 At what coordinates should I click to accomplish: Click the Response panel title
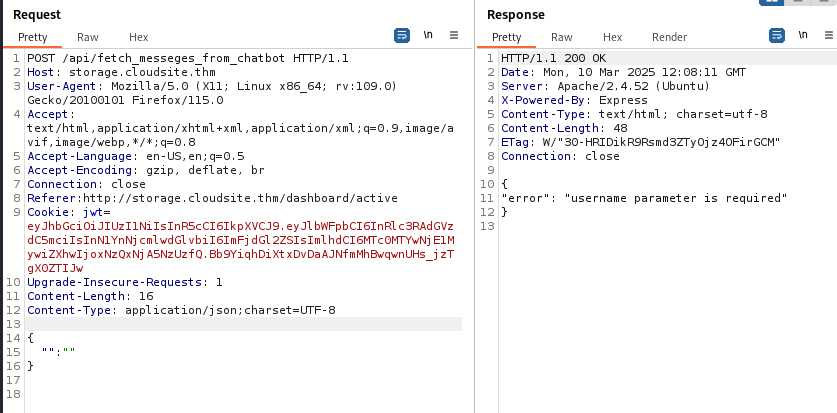pos(516,15)
